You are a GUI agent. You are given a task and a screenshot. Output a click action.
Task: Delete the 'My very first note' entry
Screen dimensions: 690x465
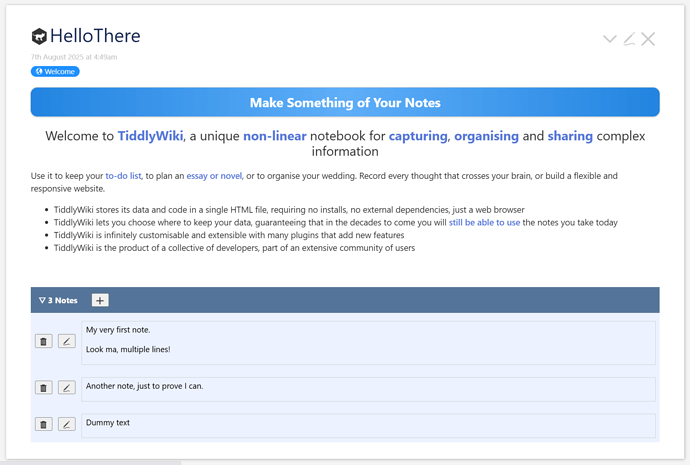[x=44, y=342]
